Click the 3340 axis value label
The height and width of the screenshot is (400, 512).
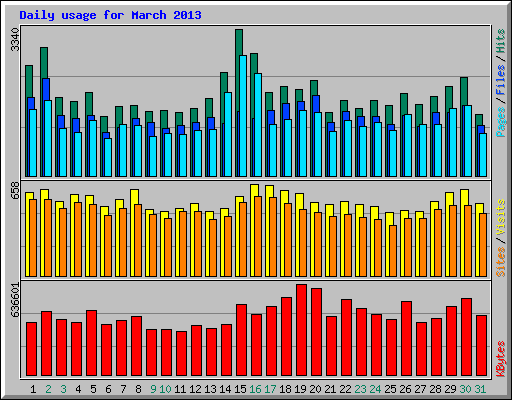click(x=15, y=40)
